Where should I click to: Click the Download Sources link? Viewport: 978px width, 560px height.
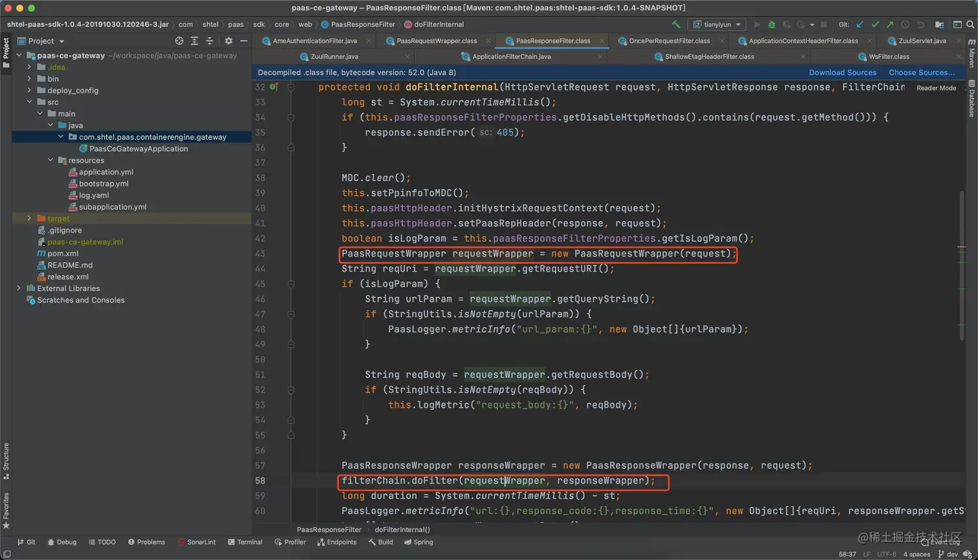pos(842,72)
